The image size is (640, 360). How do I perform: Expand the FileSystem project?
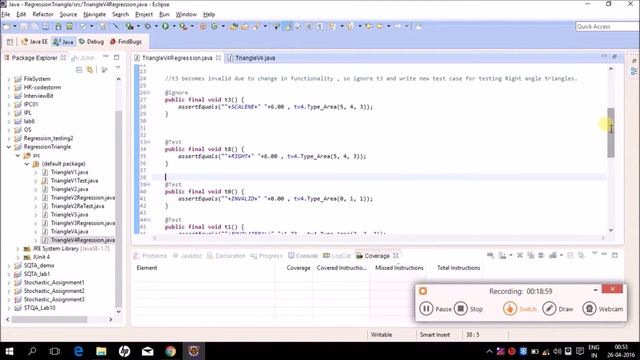click(9, 79)
